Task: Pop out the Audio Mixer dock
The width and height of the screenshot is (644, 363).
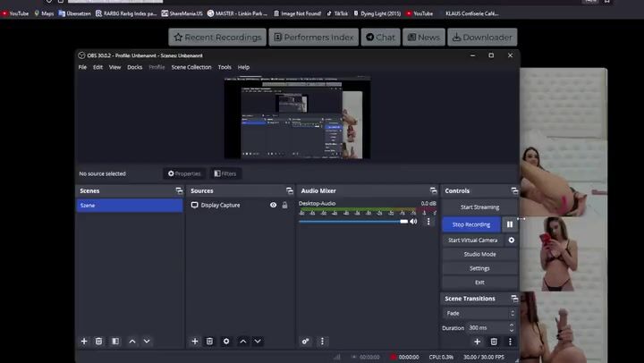Action: [x=433, y=190]
